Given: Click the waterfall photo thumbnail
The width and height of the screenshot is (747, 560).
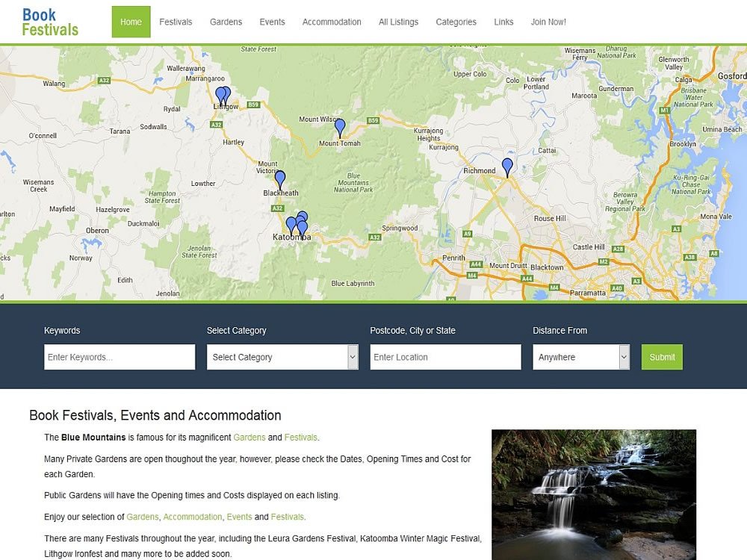Looking at the screenshot, I should [594, 495].
